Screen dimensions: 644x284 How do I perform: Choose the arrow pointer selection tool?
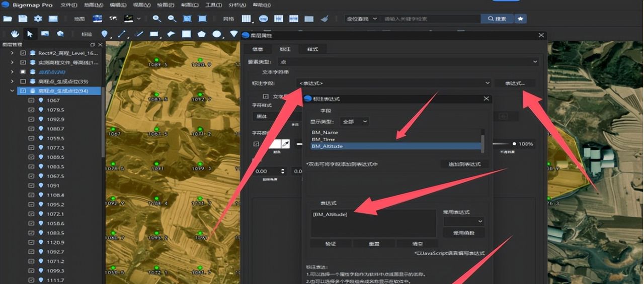pos(30,34)
